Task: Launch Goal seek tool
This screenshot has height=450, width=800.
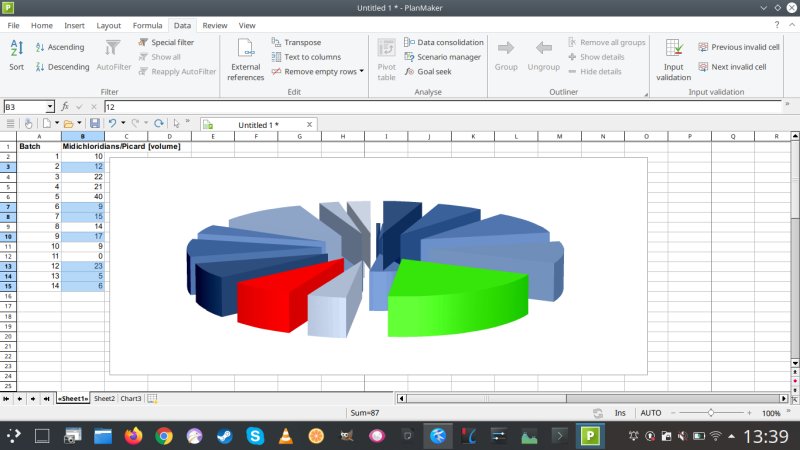Action: [434, 72]
